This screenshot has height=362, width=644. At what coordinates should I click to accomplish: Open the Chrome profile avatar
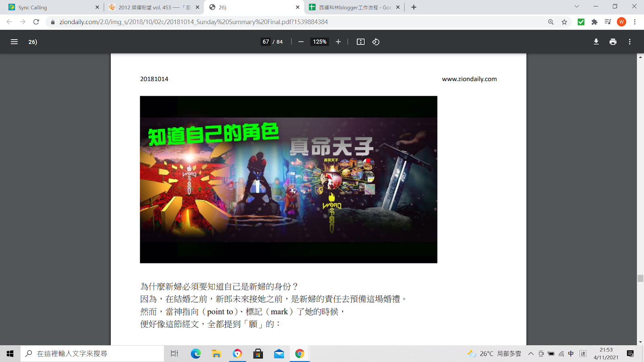pos(621,22)
